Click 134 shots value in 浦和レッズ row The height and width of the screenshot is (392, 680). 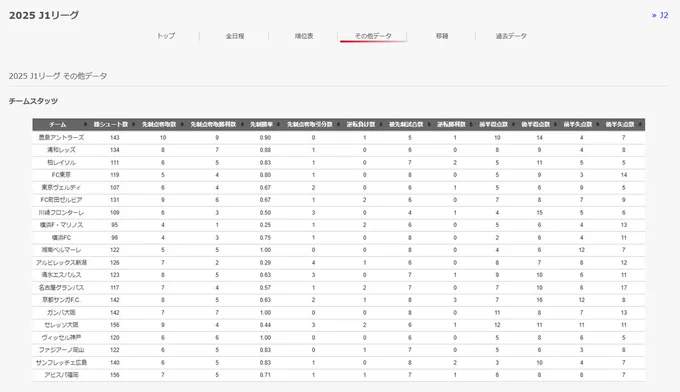(x=114, y=150)
